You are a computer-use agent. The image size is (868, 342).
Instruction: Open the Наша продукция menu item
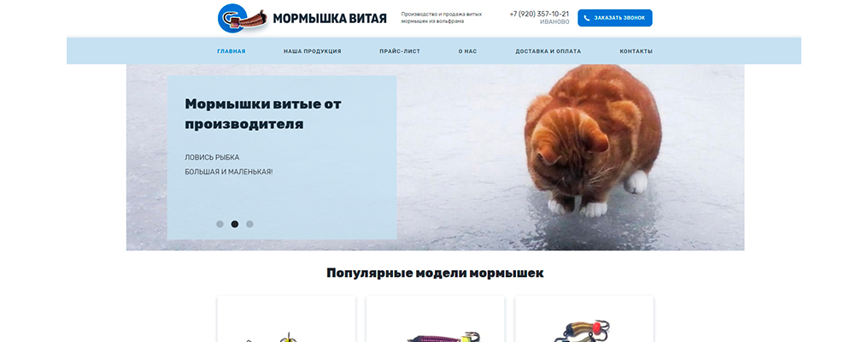(x=312, y=51)
